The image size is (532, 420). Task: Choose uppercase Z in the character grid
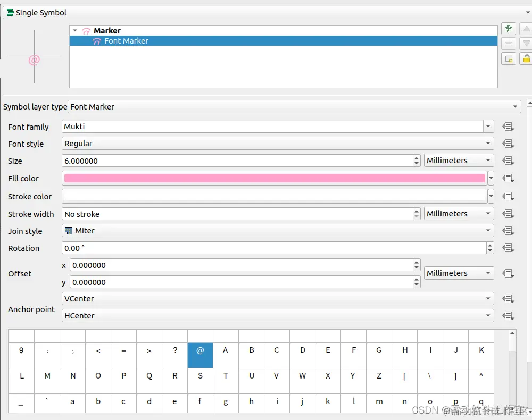(379, 381)
